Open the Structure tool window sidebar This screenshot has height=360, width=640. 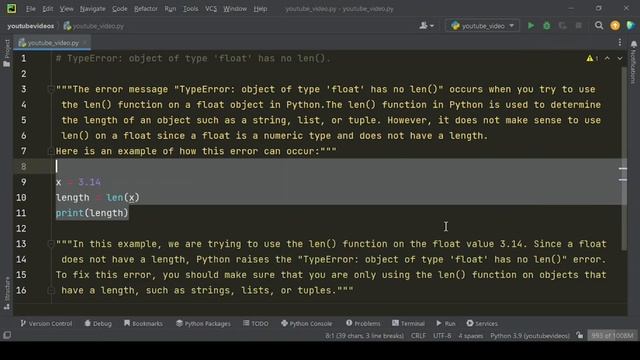(x=7, y=293)
